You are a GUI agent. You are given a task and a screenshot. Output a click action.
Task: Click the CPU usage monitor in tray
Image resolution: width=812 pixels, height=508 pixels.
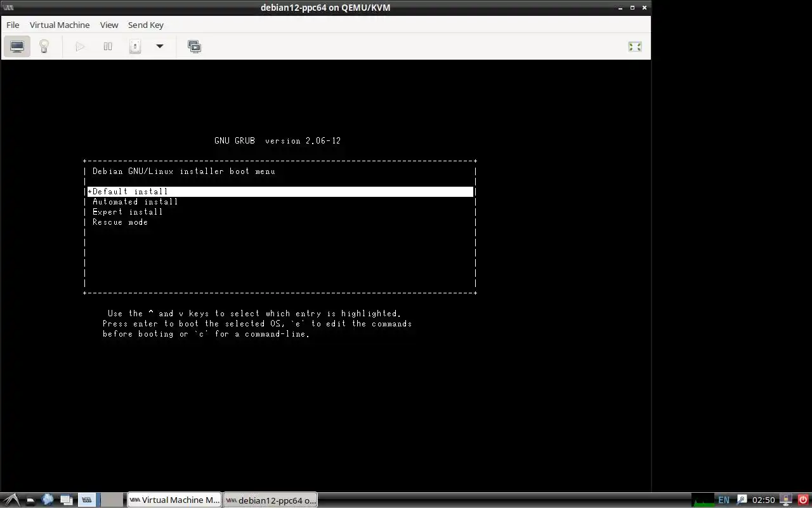(702, 500)
